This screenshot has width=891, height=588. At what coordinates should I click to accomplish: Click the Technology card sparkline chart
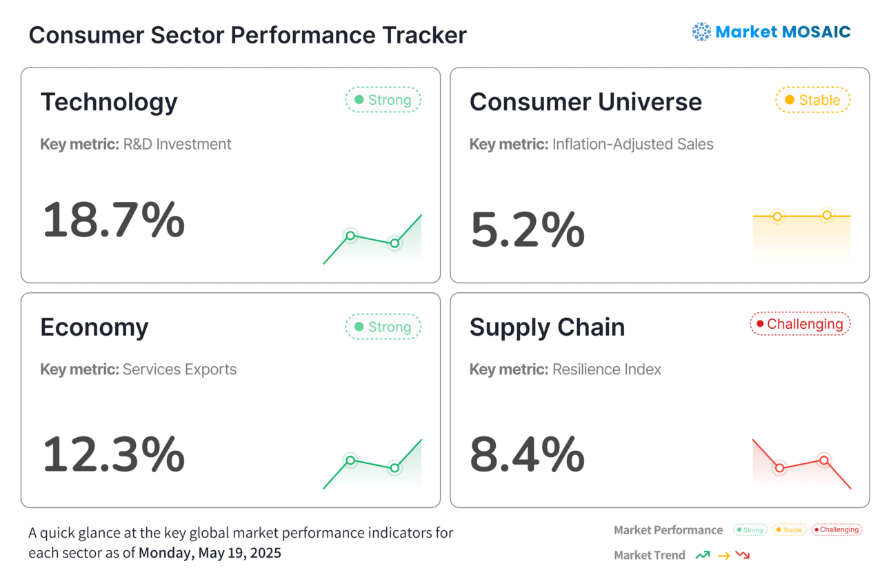tap(372, 239)
